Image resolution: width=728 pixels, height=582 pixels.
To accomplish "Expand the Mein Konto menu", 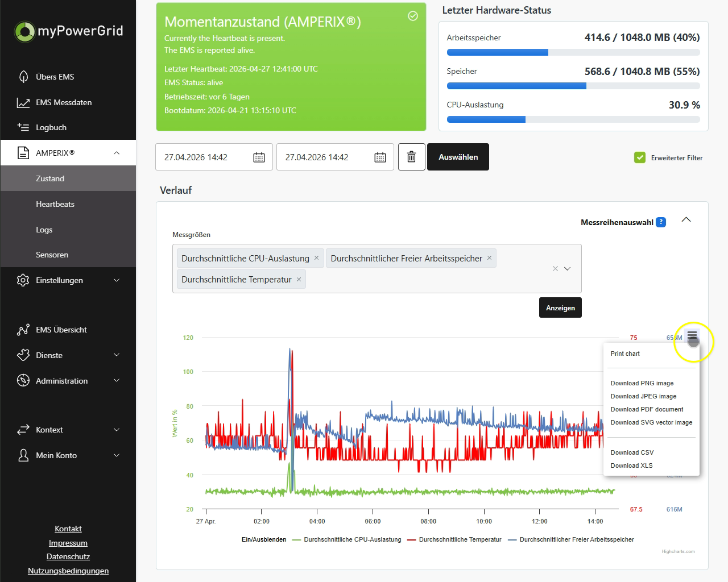I will (x=117, y=455).
